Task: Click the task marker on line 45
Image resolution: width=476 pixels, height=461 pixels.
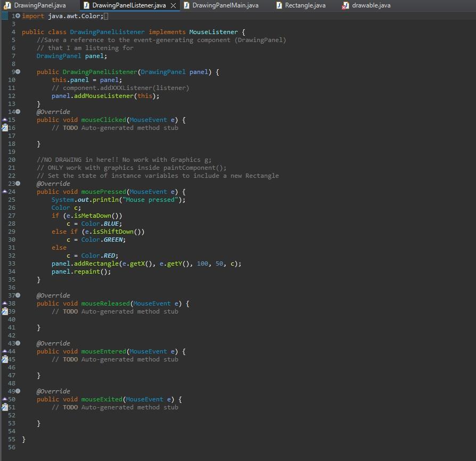Action: (5, 359)
